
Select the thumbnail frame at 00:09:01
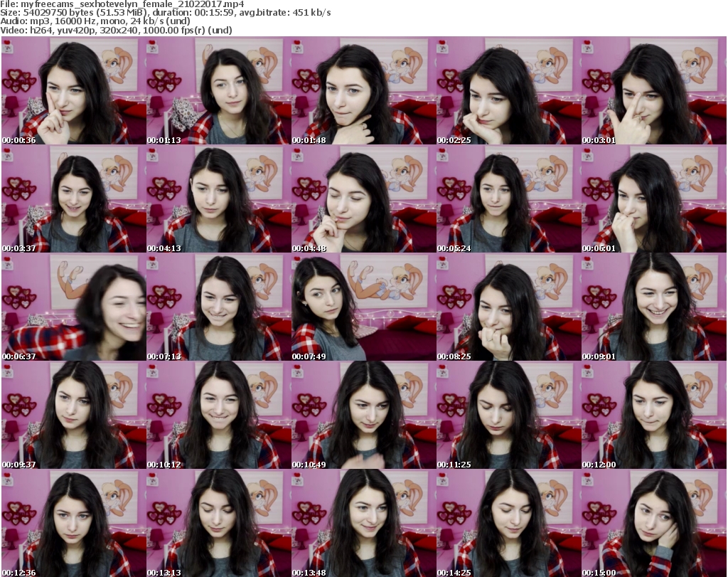coord(654,307)
